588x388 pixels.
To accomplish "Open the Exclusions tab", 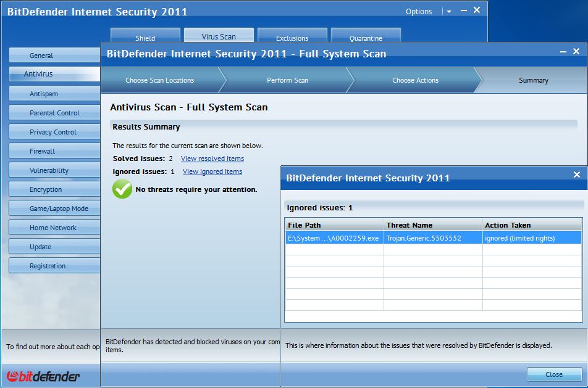I will (292, 36).
